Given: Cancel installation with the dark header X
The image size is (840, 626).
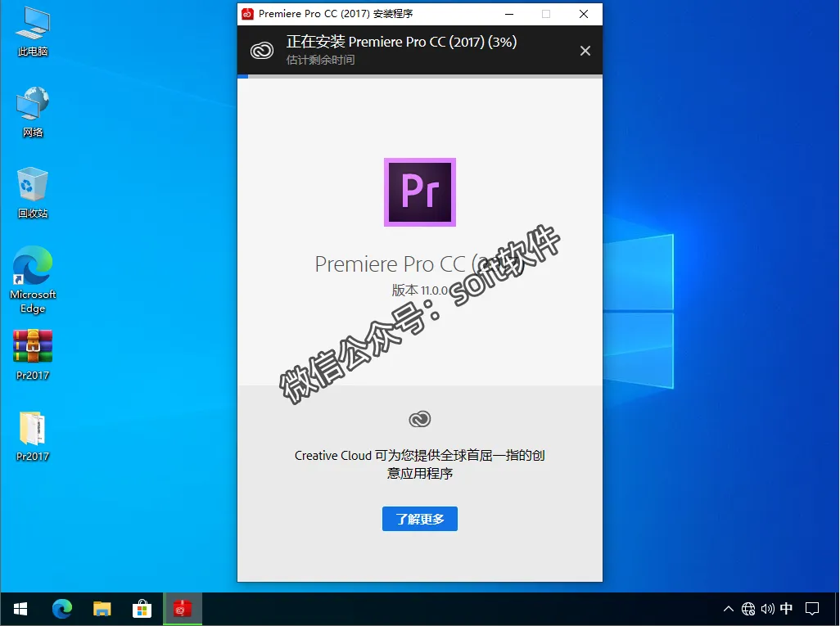Looking at the screenshot, I should point(585,51).
